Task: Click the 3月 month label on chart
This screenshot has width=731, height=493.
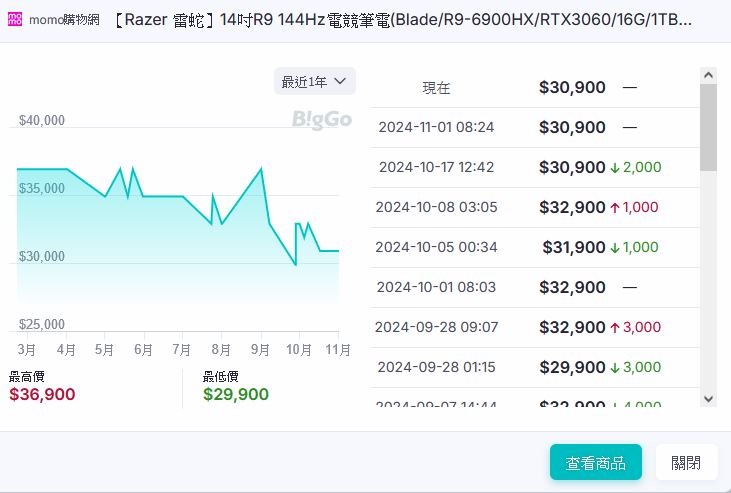Action: tap(27, 349)
